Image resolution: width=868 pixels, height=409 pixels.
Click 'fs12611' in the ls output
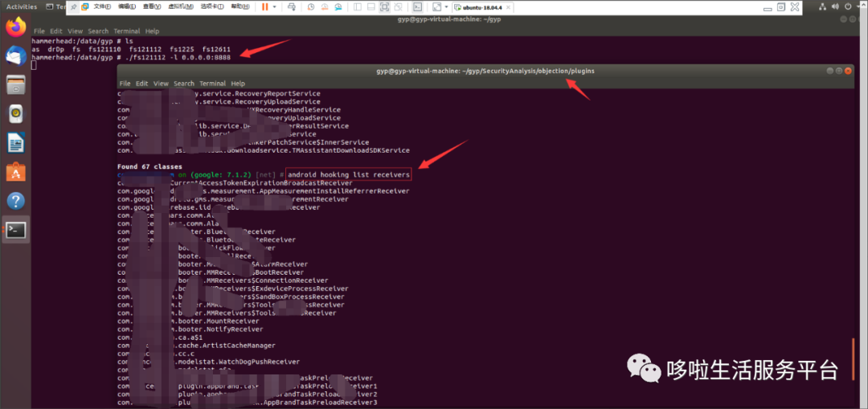[216, 49]
